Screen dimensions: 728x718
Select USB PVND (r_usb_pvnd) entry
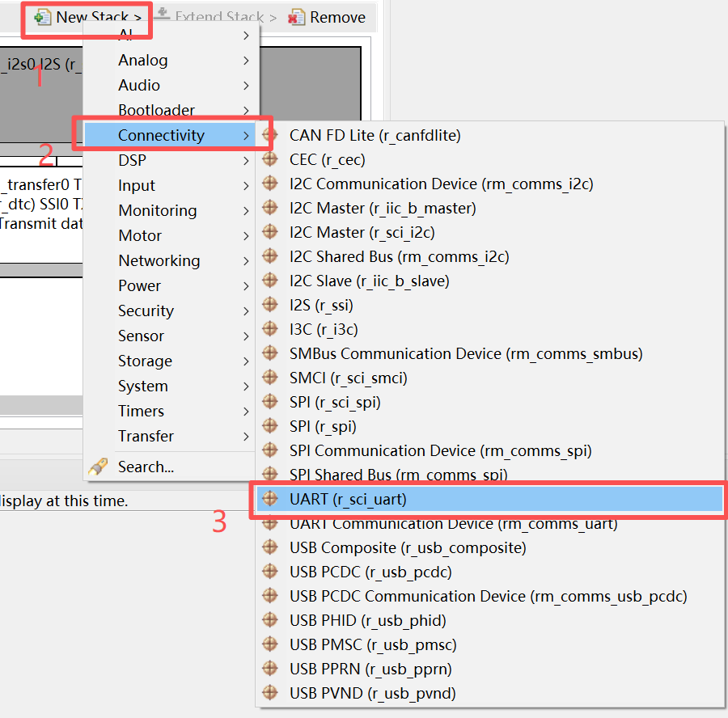tap(490, 693)
